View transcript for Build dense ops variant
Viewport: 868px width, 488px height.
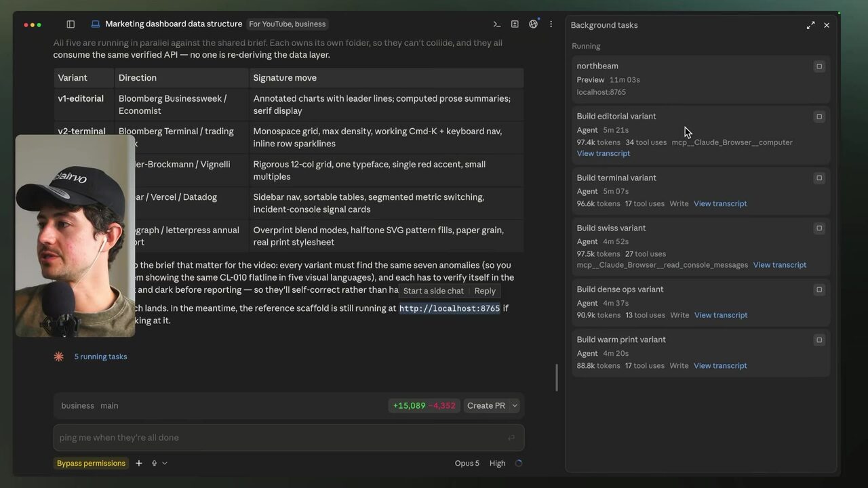(x=721, y=315)
